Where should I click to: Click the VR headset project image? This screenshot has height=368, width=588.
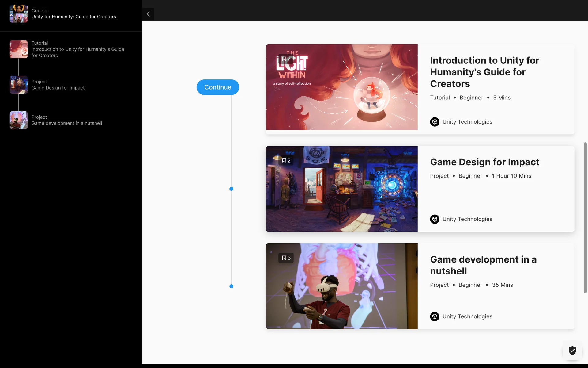[341, 286]
